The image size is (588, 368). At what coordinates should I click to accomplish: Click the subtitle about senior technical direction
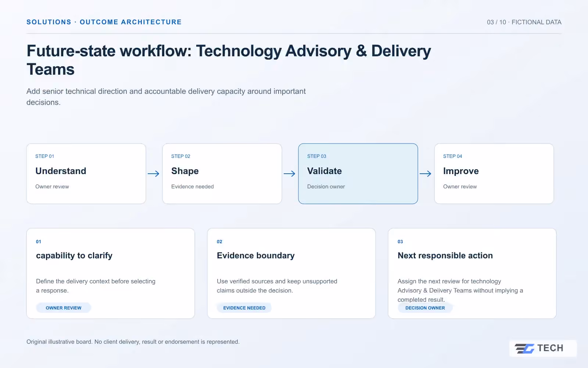pyautogui.click(x=166, y=97)
